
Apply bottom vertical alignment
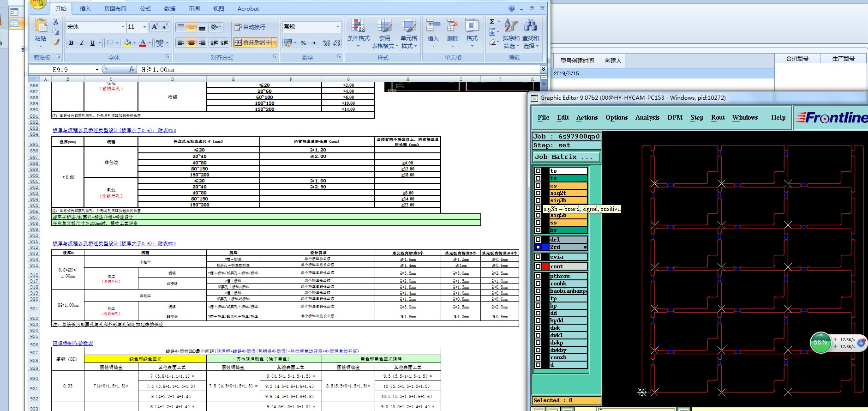click(202, 27)
